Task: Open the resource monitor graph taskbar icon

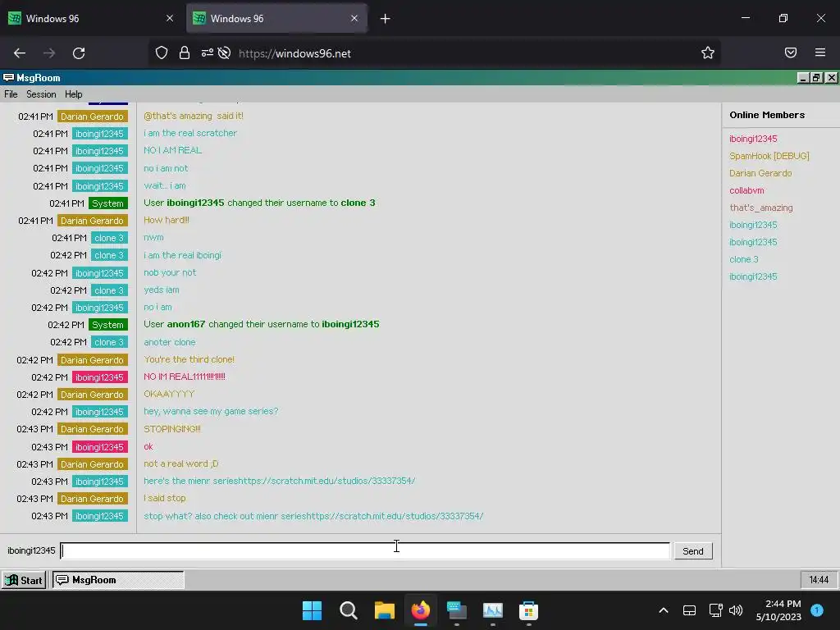Action: click(x=492, y=610)
